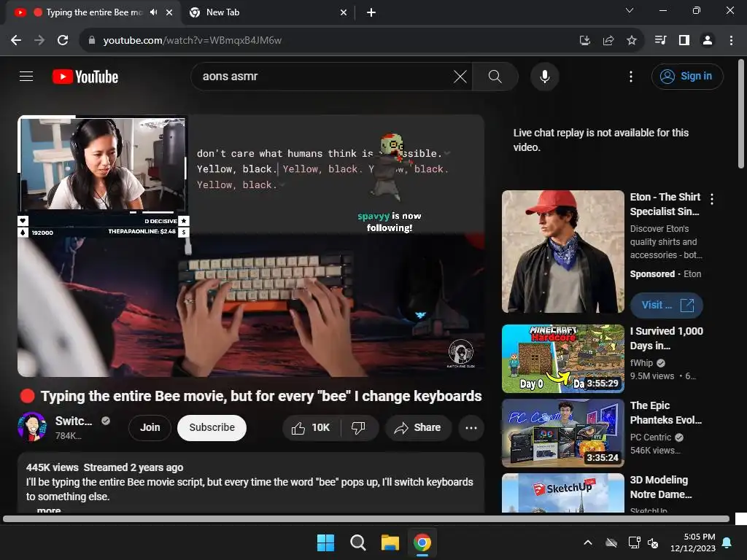Open YouTube guide hamburger menu

tap(26, 76)
